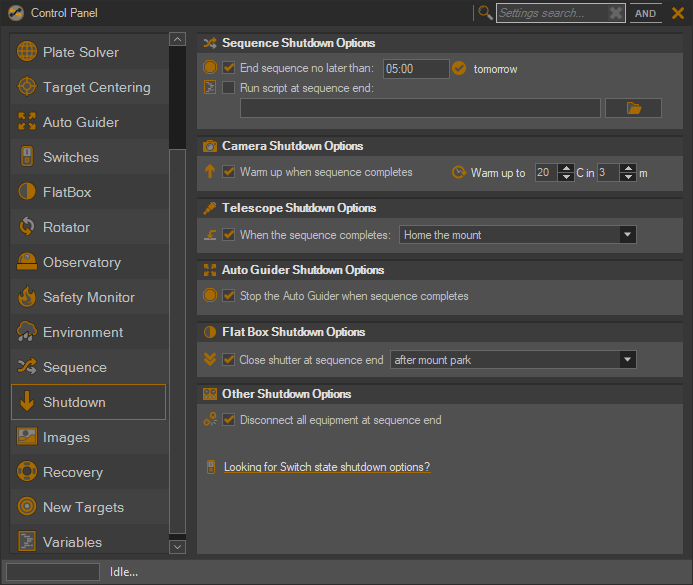Click the Camera Shutdown Options camera icon
Viewport: 693px width, 585px height.
[x=210, y=146]
